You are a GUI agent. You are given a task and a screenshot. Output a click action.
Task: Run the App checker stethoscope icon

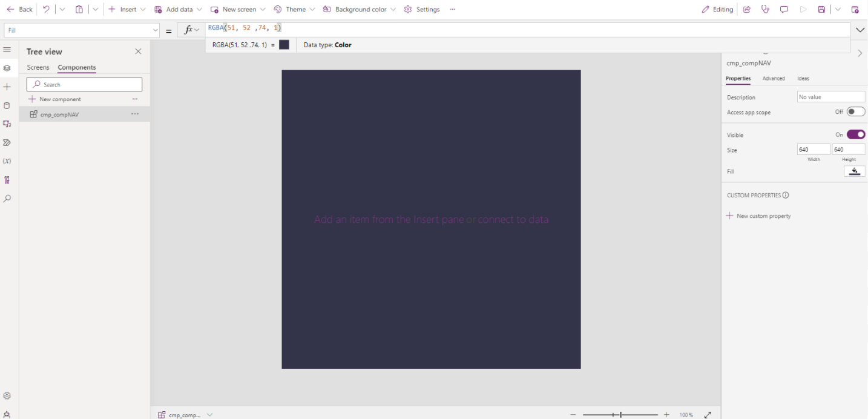[765, 9]
